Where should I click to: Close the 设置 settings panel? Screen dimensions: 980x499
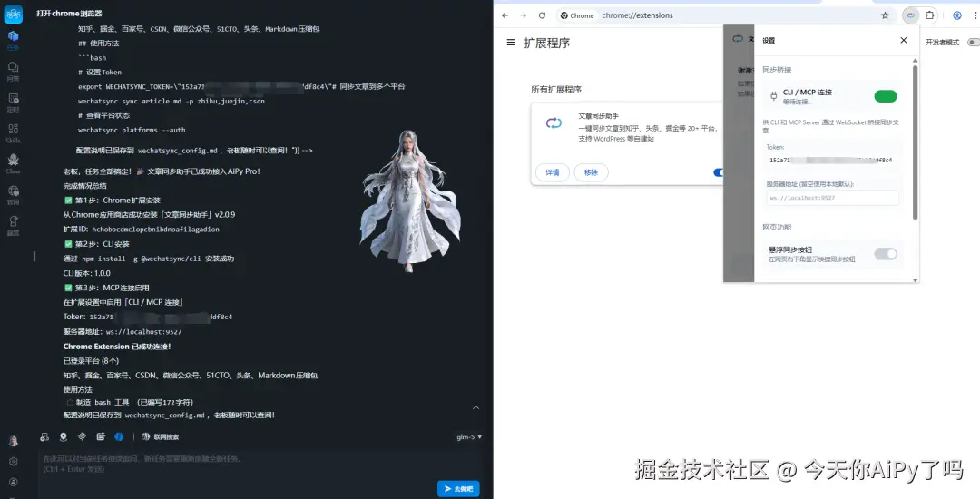point(903,40)
